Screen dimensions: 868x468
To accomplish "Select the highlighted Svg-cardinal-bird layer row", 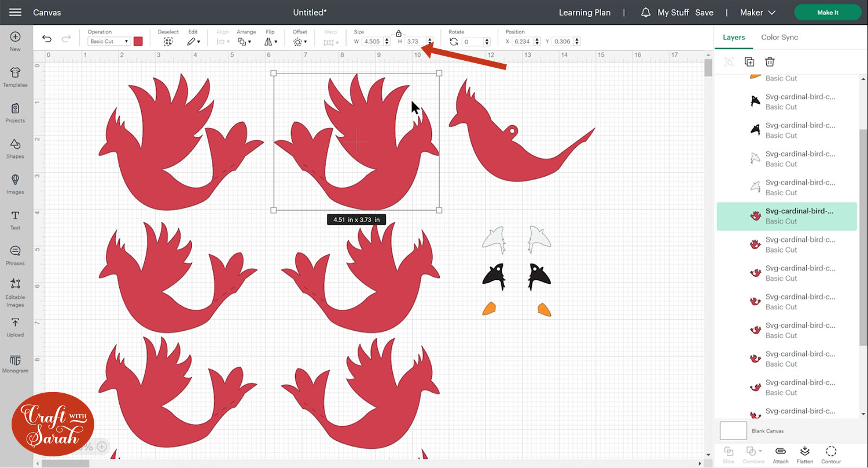I will (x=786, y=216).
